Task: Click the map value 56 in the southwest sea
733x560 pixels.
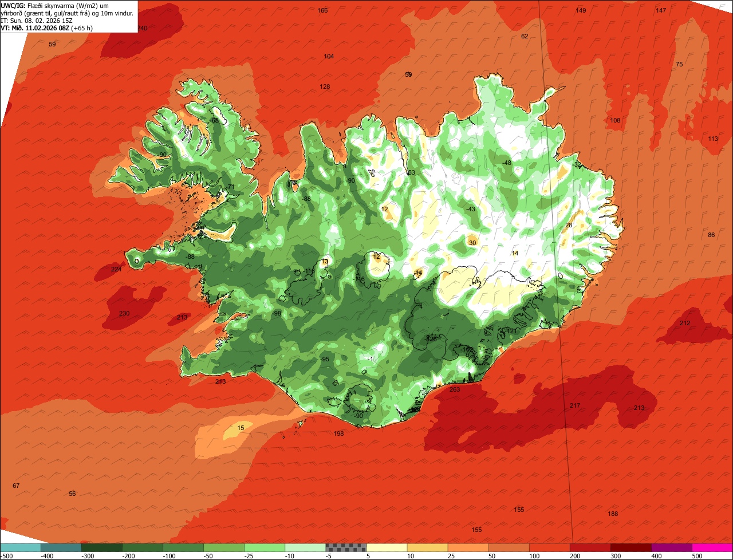Action: [72, 494]
